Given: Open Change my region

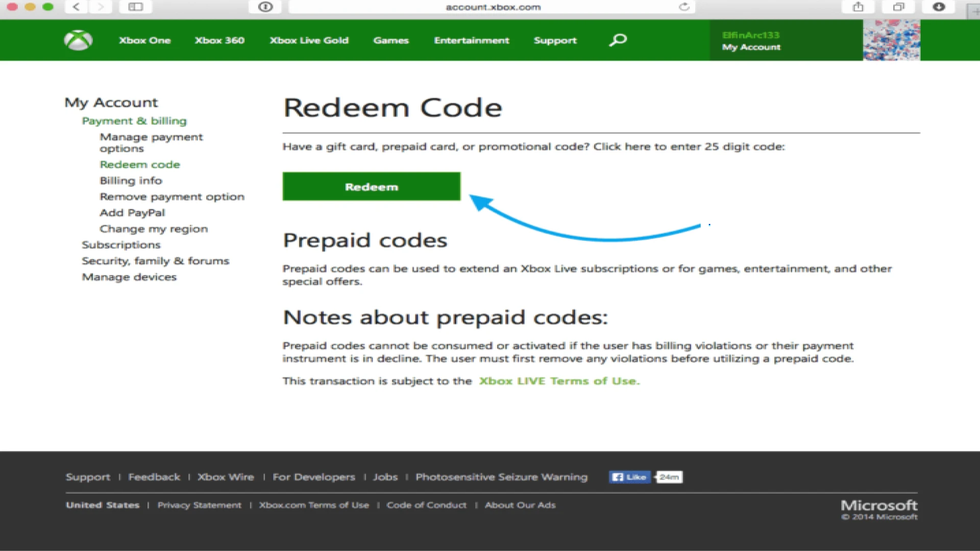Looking at the screenshot, I should (x=154, y=229).
